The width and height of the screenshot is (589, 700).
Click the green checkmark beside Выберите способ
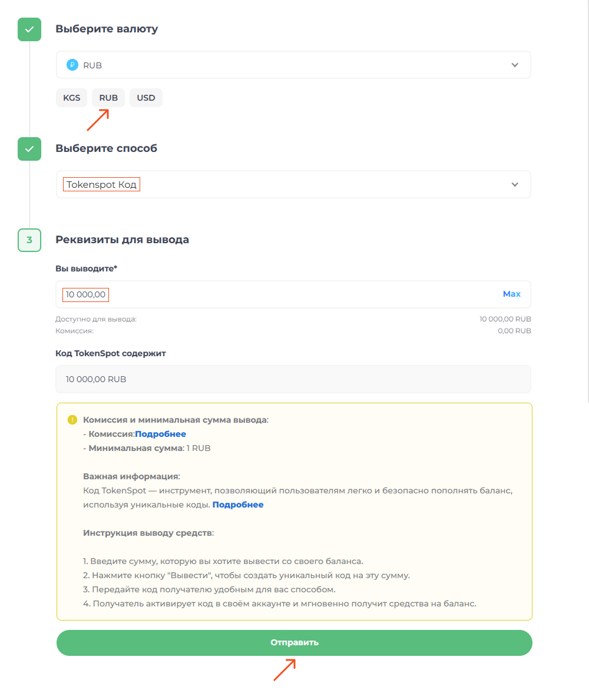tap(29, 149)
